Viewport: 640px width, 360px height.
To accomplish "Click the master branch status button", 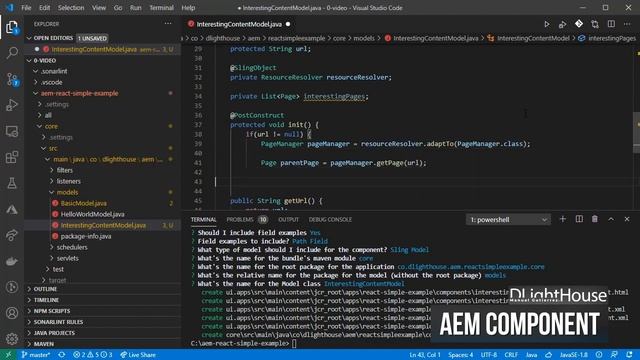I will 36,355.
